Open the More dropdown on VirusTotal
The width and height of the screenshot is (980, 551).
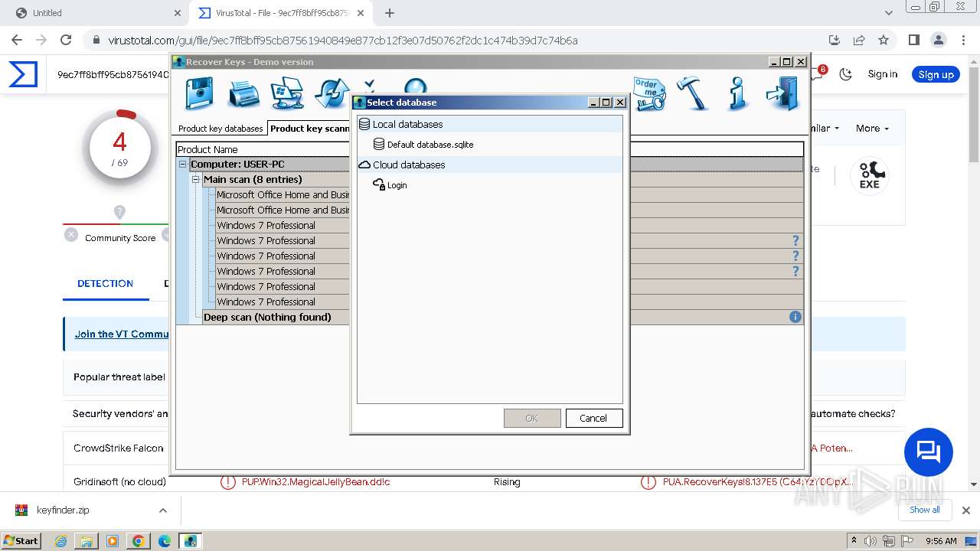872,129
